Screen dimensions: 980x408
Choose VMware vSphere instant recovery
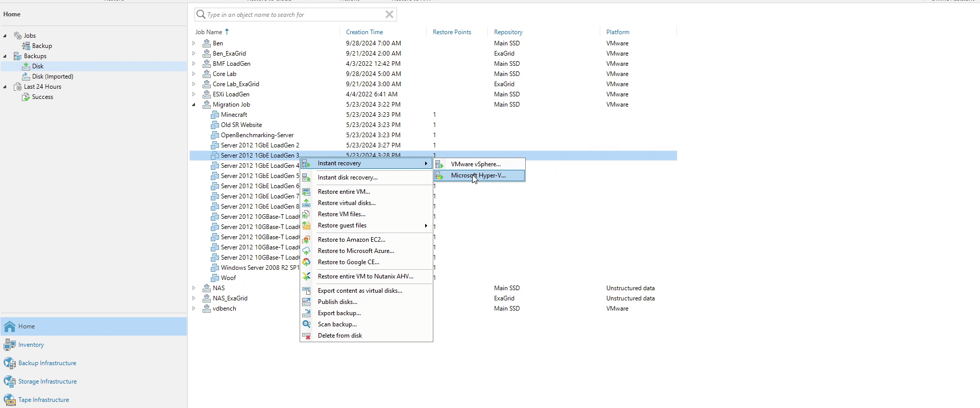click(x=479, y=164)
